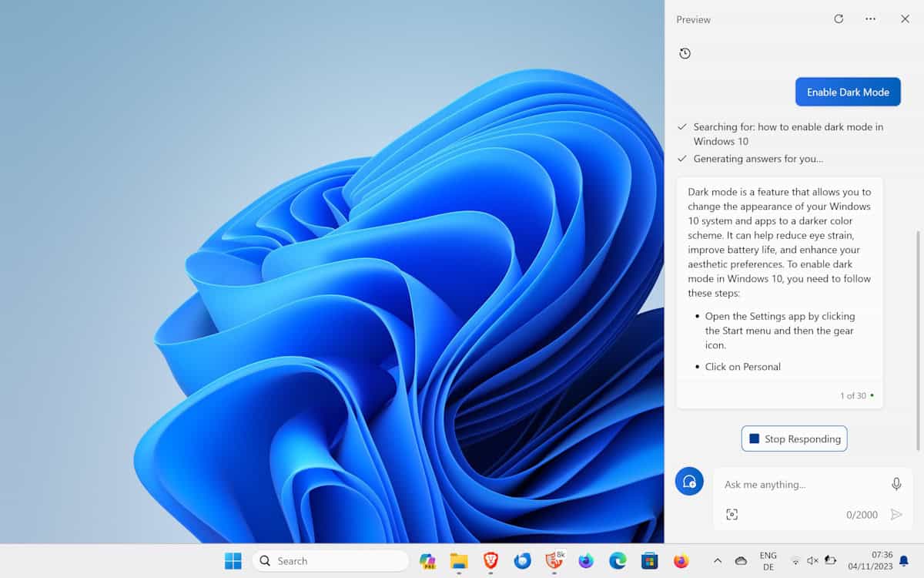Screen dimensions: 924x578
Task: Open the notification bell in the taskbar
Action: [x=904, y=561]
